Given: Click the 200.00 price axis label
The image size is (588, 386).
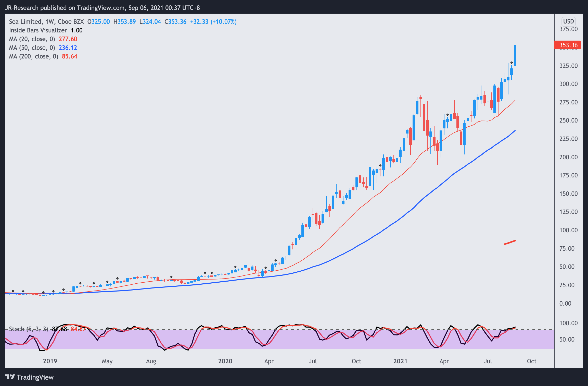Looking at the screenshot, I should pyautogui.click(x=569, y=157).
